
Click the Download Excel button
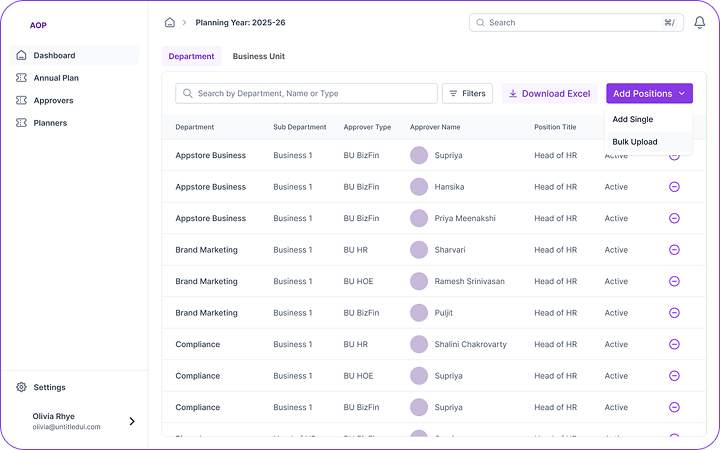549,93
